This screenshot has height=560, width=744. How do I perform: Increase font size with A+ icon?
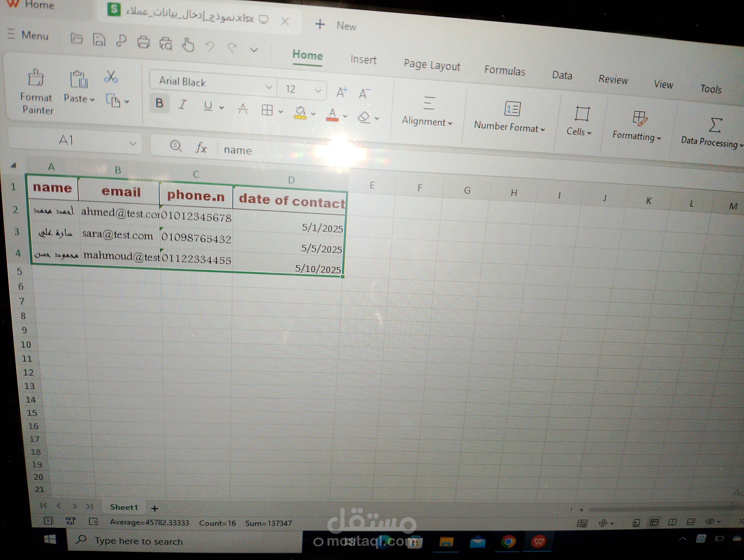pyautogui.click(x=342, y=92)
